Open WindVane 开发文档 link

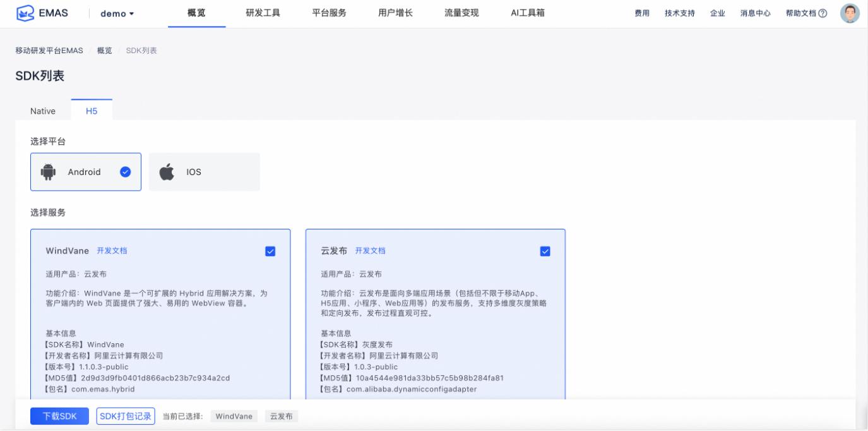112,251
